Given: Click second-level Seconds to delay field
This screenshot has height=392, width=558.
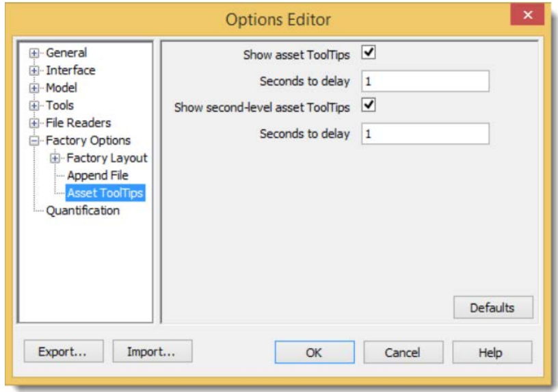Looking at the screenshot, I should (x=425, y=133).
